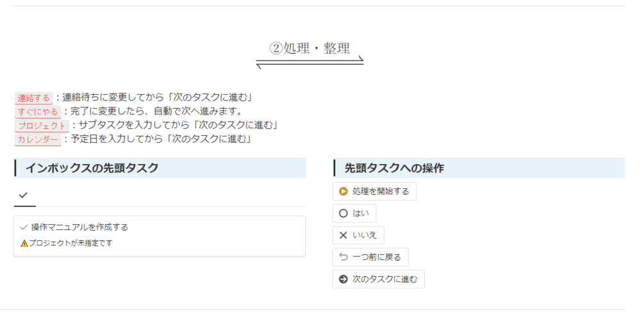Click the ②処理・整理 section title
This screenshot has width=644, height=319.
pyautogui.click(x=310, y=49)
